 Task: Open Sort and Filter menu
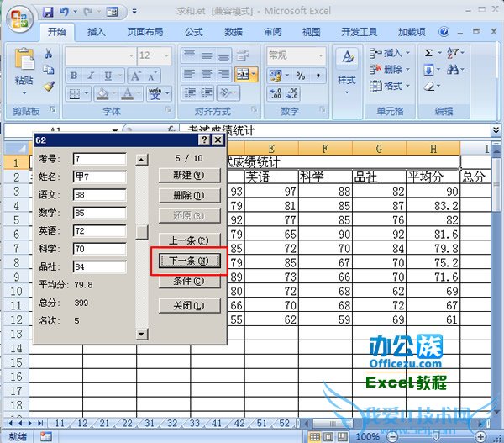[x=453, y=53]
